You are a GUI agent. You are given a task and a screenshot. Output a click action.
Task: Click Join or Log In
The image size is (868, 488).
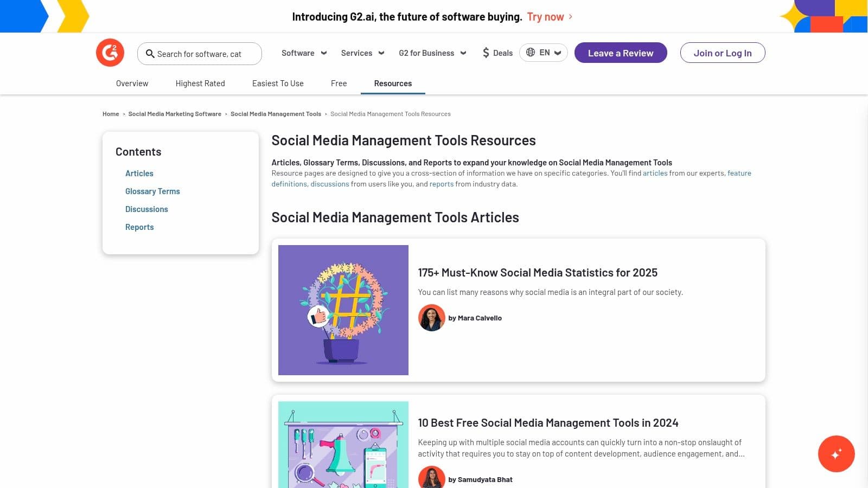click(x=723, y=53)
